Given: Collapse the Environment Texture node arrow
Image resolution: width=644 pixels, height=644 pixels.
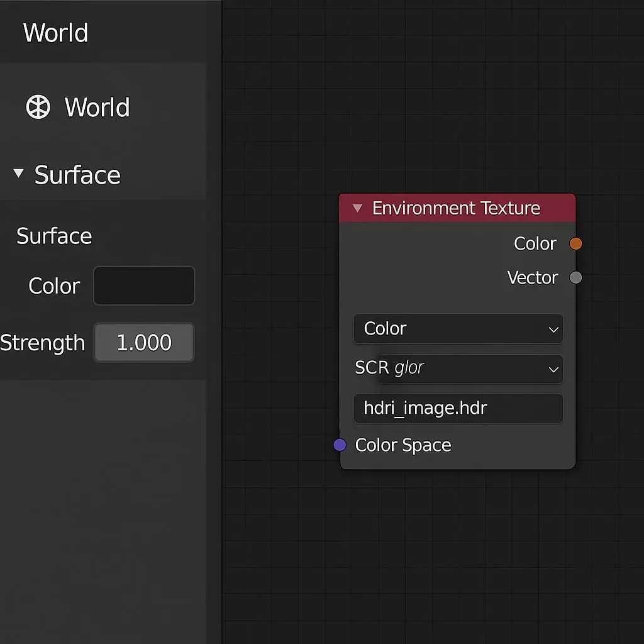Looking at the screenshot, I should tap(357, 208).
